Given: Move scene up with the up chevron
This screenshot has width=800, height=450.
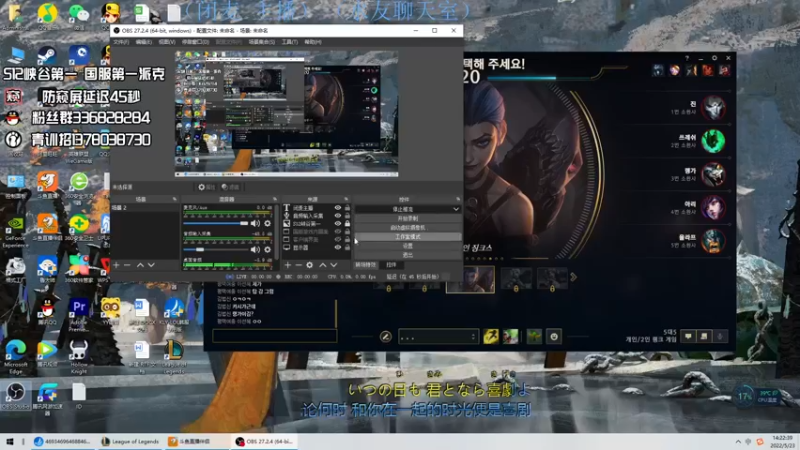Looking at the screenshot, I should (x=140, y=265).
